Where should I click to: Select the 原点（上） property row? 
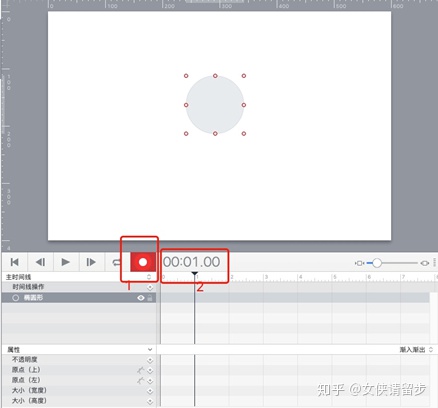pyautogui.click(x=79, y=370)
